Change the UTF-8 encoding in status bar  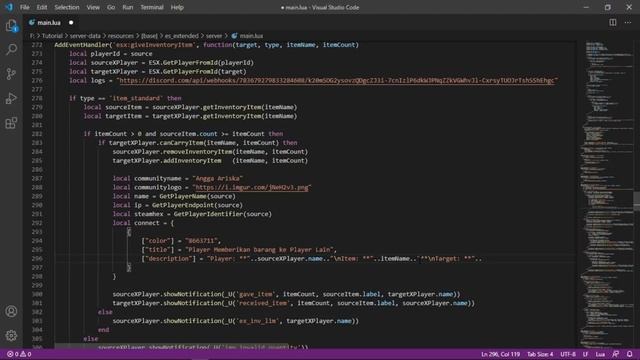pyautogui.click(x=568, y=354)
